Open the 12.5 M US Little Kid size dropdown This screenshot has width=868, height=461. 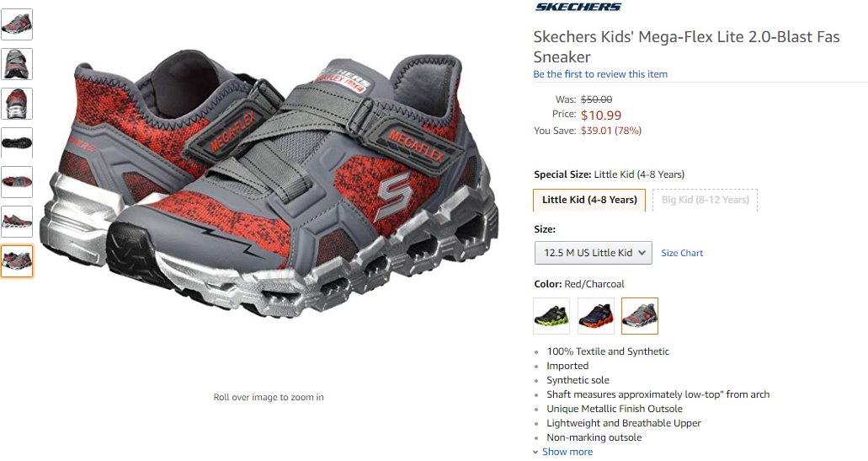(594, 253)
